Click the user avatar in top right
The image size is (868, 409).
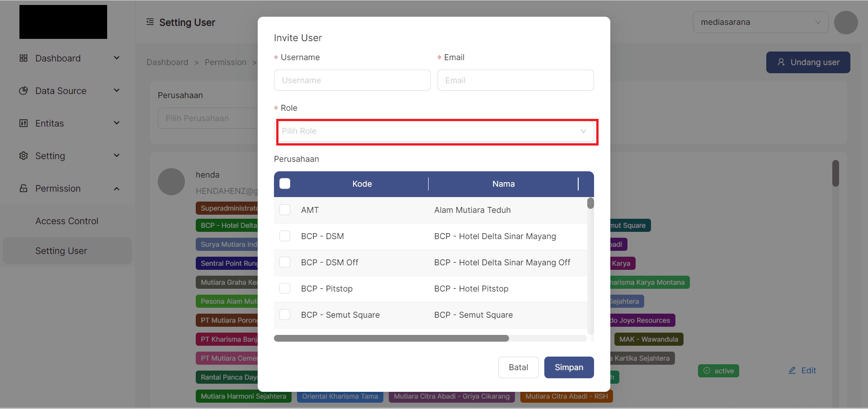845,23
